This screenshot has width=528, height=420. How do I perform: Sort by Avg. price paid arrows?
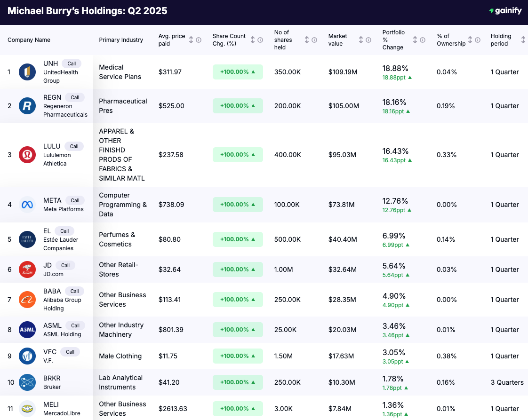[191, 40]
